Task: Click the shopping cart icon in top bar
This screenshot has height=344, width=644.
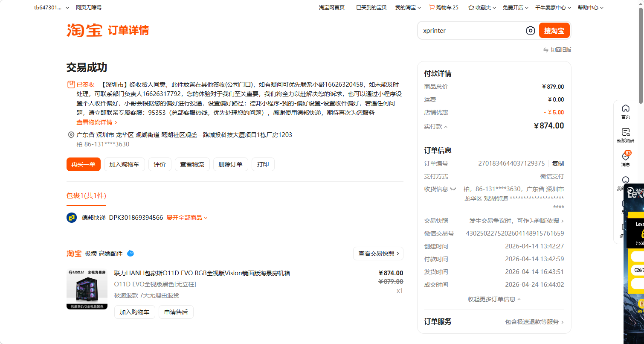Action: tap(432, 7)
